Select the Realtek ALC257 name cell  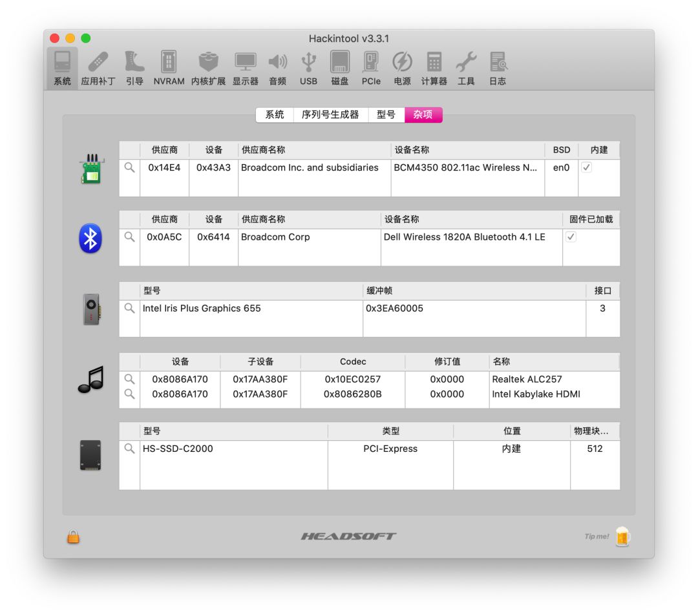(x=555, y=379)
